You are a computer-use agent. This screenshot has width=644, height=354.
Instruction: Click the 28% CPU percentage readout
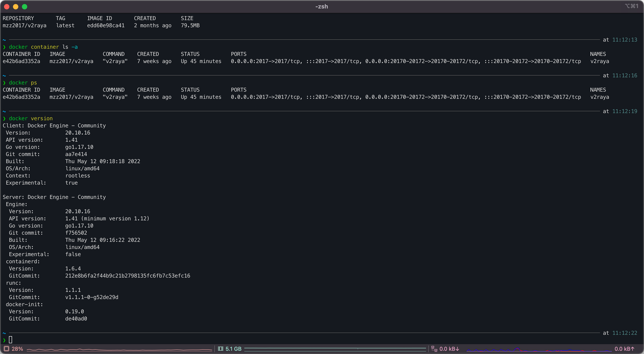16,349
